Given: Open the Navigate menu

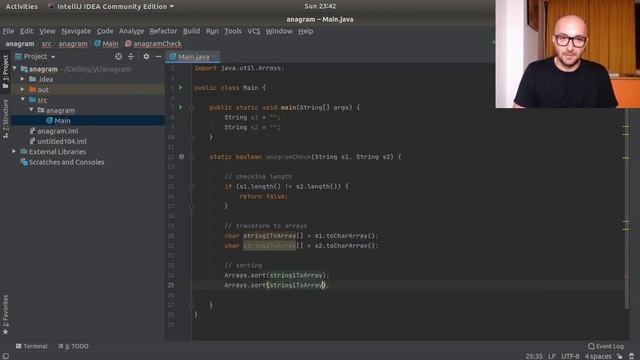Looking at the screenshot, I should pyautogui.click(x=76, y=31).
